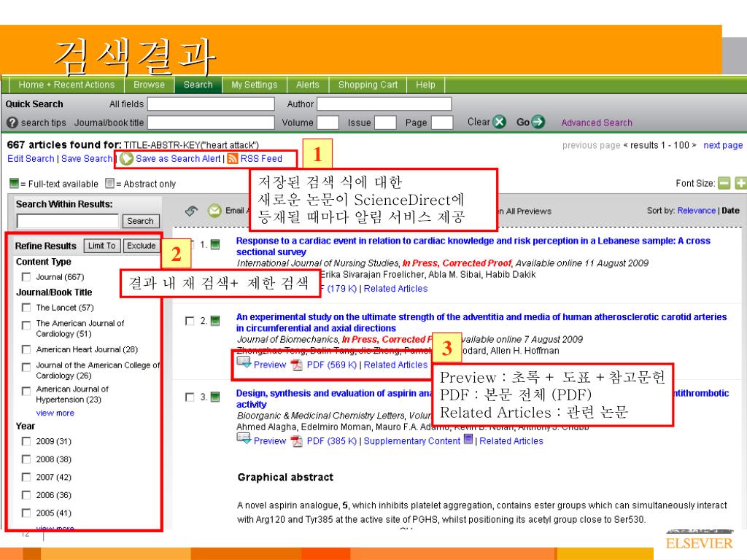Click the Edit Search link
The image size is (747, 560).
(x=31, y=158)
